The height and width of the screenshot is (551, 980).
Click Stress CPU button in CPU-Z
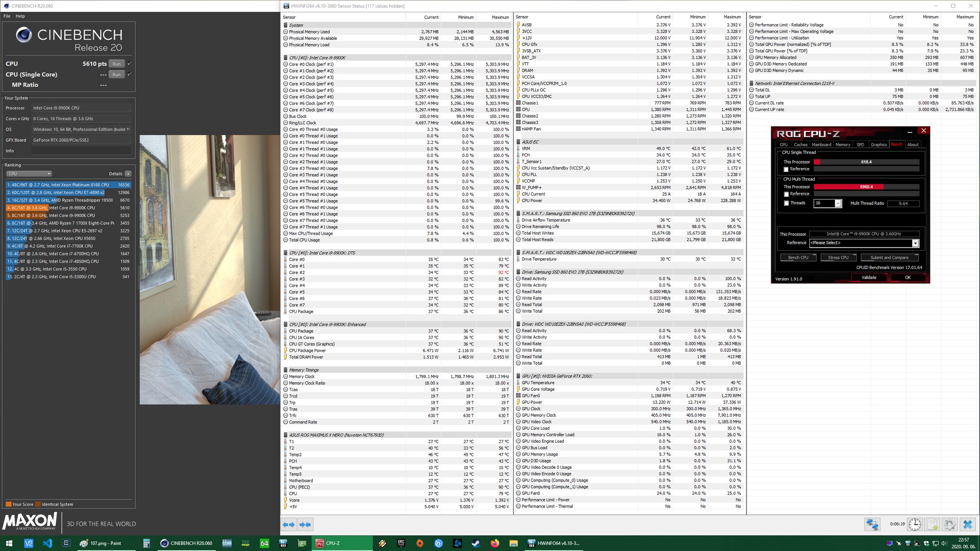pos(838,258)
